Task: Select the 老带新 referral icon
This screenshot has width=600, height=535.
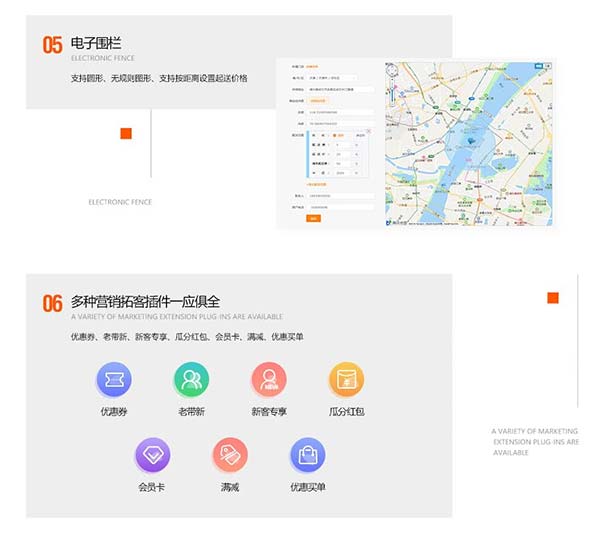Action: (x=190, y=379)
